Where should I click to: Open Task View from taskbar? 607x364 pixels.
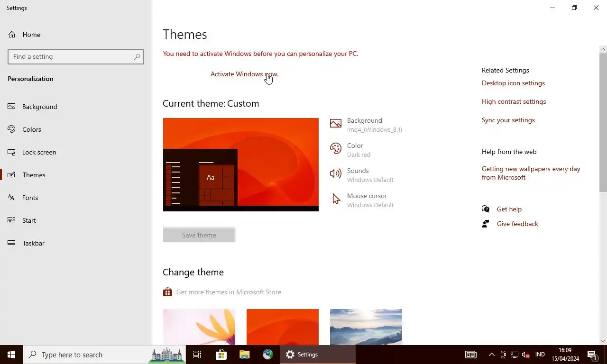(x=197, y=355)
